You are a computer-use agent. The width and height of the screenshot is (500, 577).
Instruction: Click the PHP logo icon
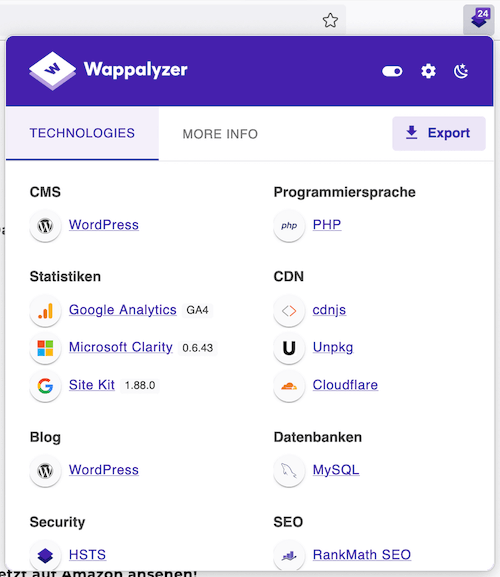coord(289,226)
